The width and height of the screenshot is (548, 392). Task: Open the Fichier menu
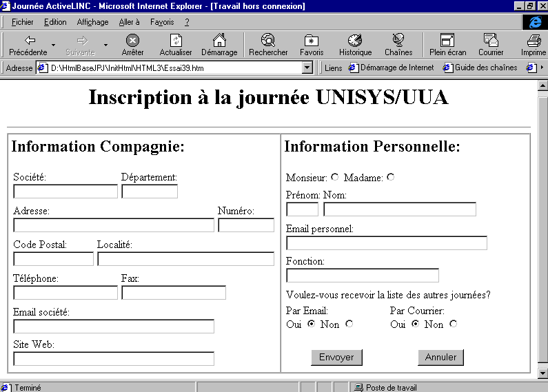point(22,22)
